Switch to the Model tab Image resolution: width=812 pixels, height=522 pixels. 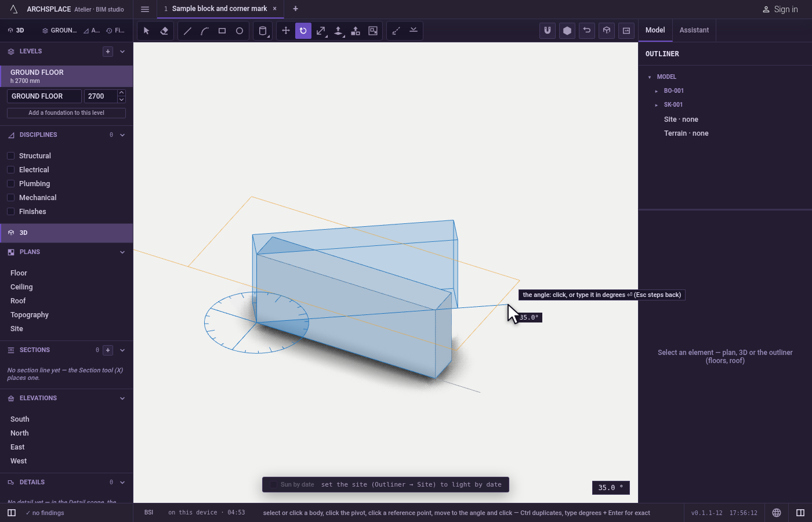tap(655, 30)
